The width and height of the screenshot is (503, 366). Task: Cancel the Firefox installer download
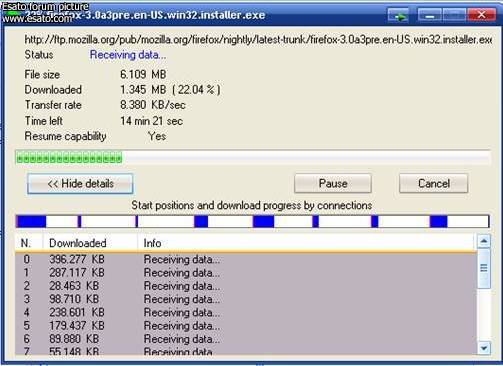[x=434, y=183]
